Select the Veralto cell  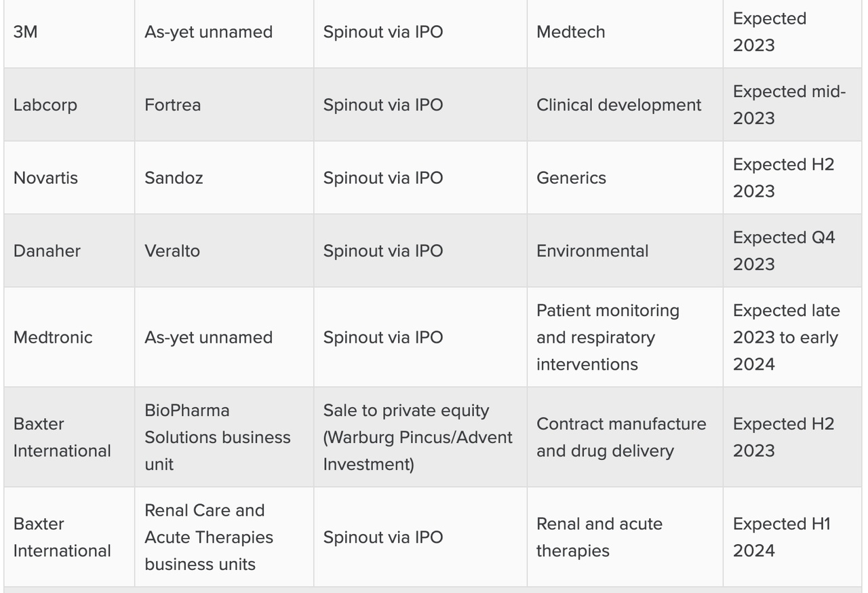[x=172, y=251]
